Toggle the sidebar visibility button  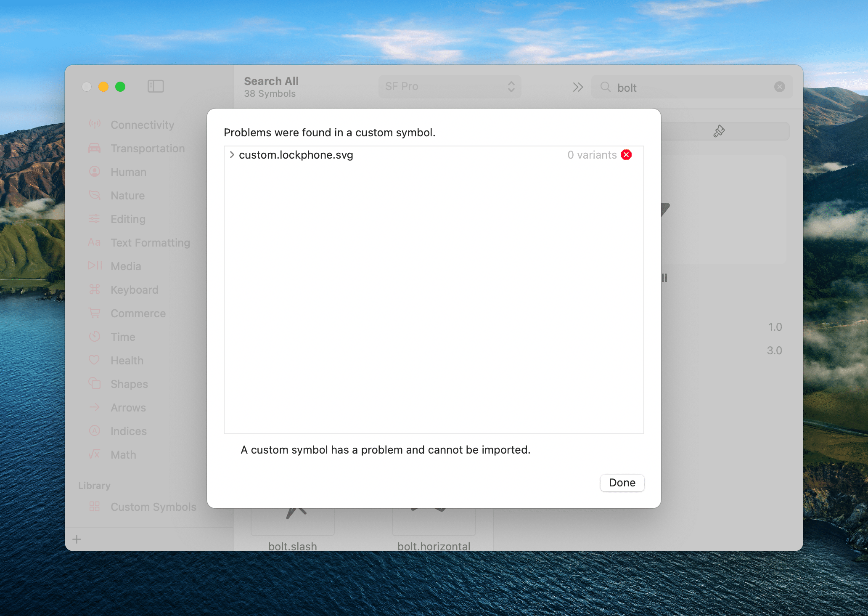tap(156, 86)
